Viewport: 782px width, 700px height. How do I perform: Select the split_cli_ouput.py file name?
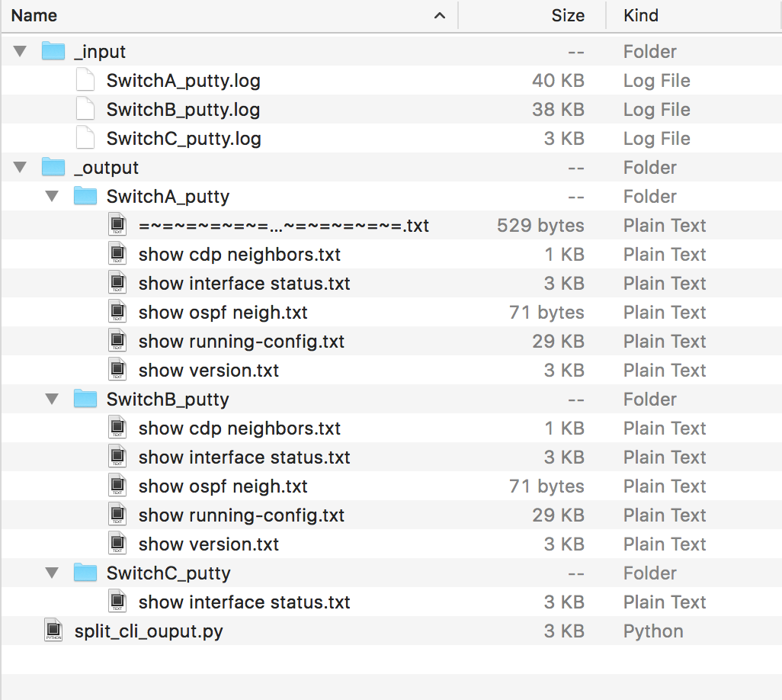click(149, 631)
